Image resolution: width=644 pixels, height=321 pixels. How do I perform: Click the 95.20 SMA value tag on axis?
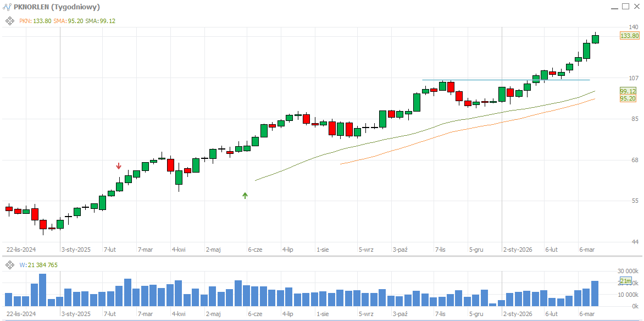628,98
